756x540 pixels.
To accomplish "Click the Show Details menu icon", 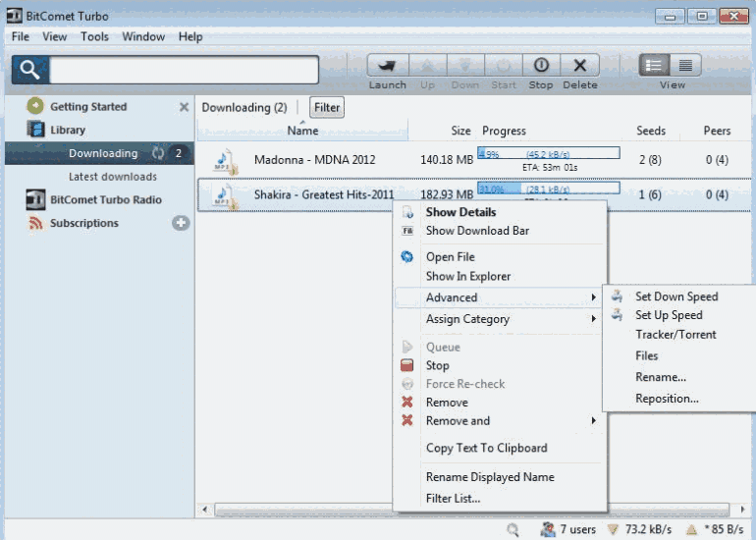I will click(x=407, y=212).
